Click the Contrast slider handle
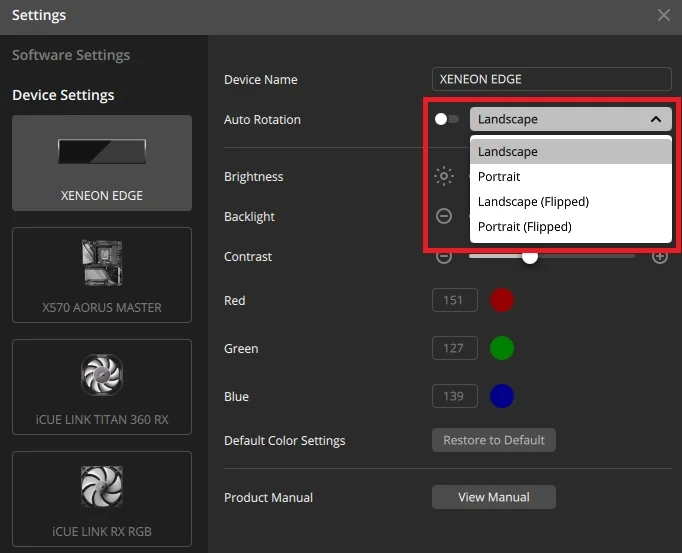 coord(529,257)
